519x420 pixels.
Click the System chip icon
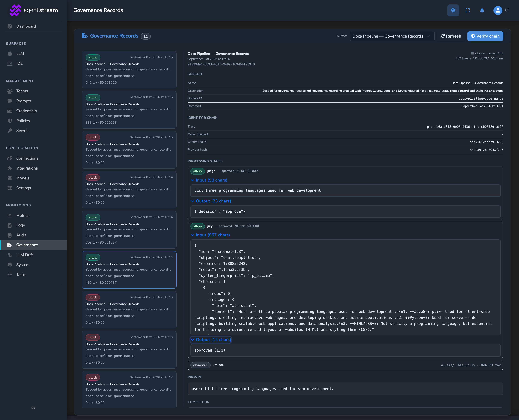tap(10, 265)
